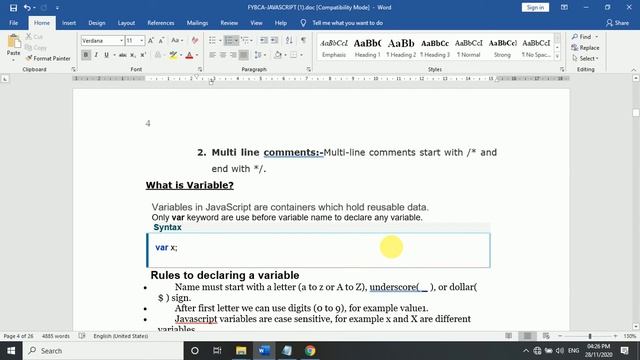Open the shading paint bucket
The image size is (640, 360).
tap(278, 55)
